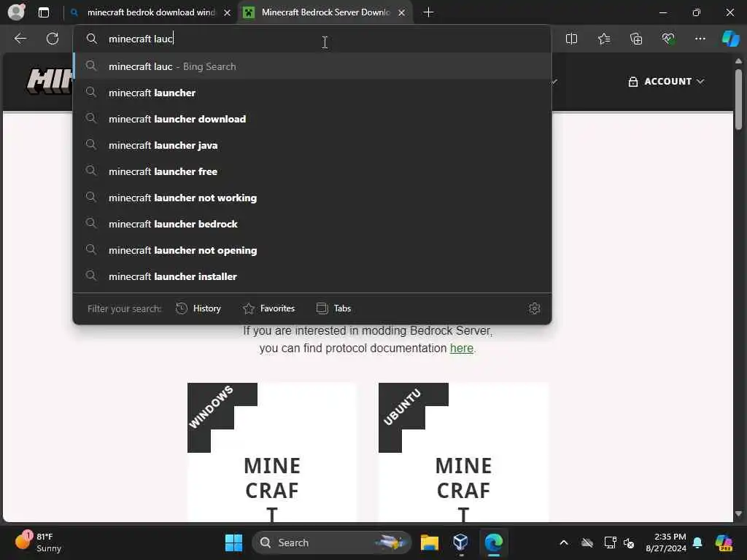Switch to Minecraft Bedrock Server Download tab
This screenshot has height=560, width=747.
tap(325, 12)
